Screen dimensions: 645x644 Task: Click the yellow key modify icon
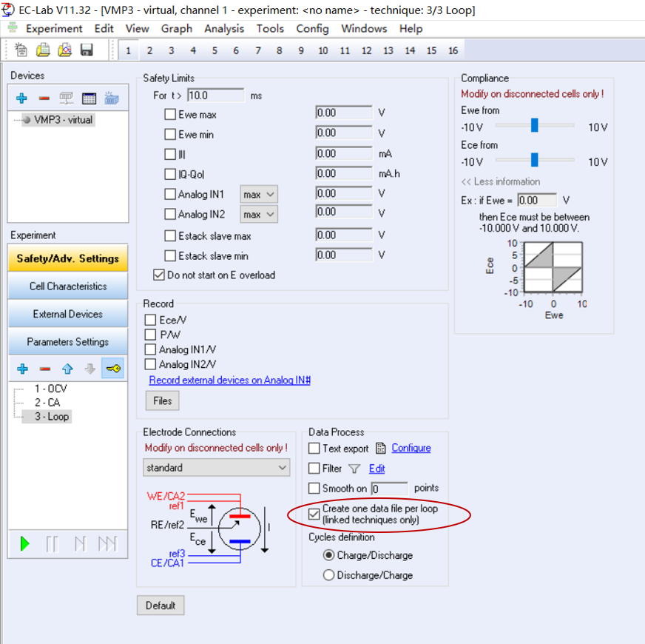[x=113, y=369]
